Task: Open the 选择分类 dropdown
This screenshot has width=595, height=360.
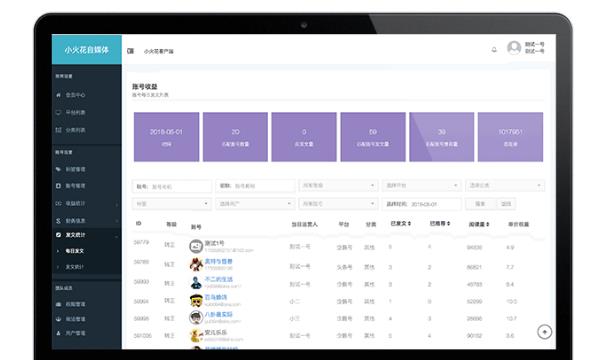Action: click(505, 186)
